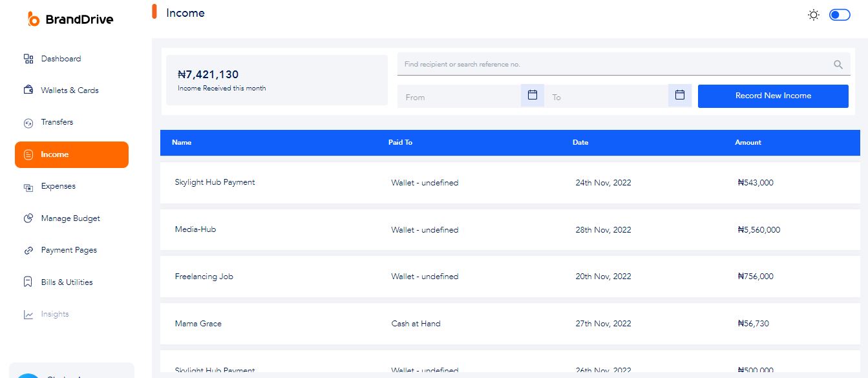Click the ₦756,000 amount
Screen dimensions: 868x378
[x=756, y=277]
